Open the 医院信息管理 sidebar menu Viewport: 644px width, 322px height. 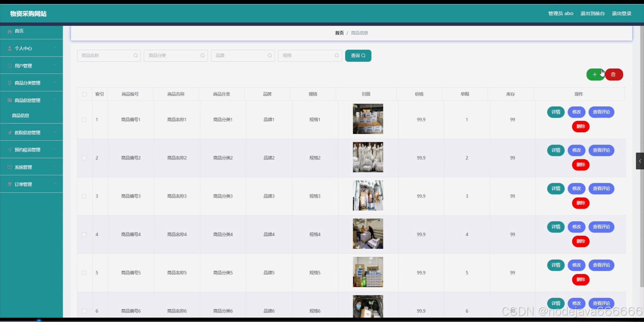pyautogui.click(x=31, y=132)
